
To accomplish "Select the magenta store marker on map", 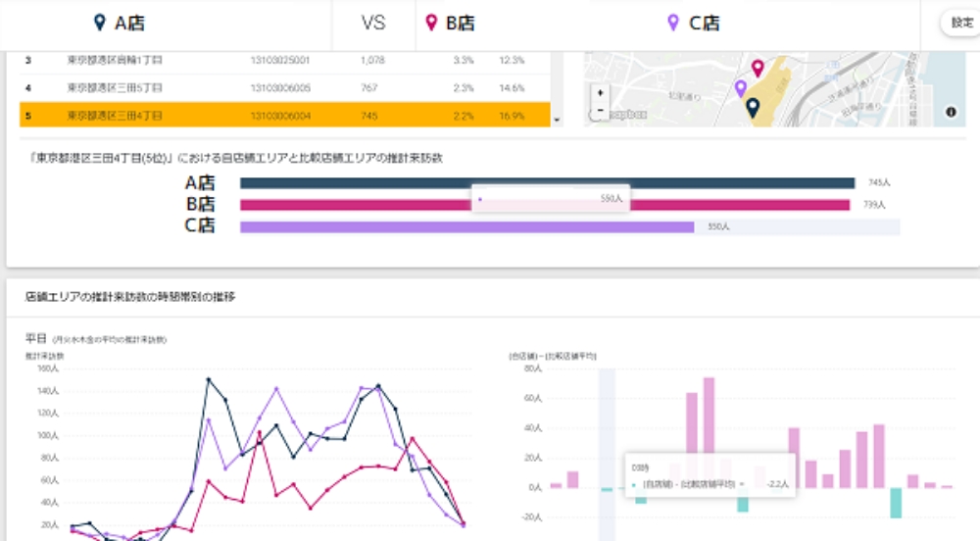I will [x=758, y=68].
